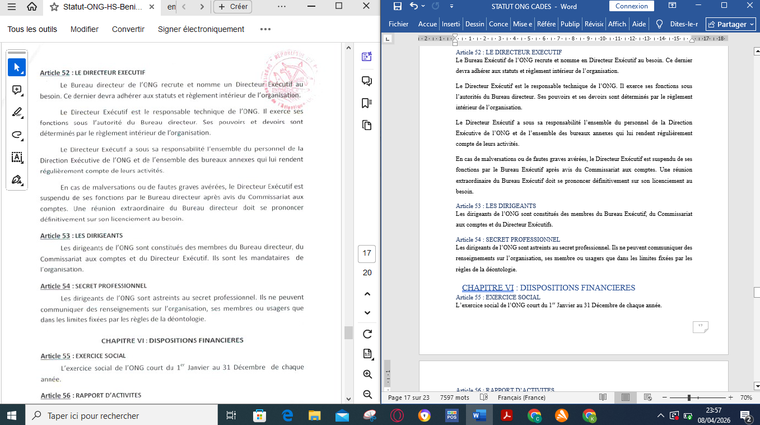Open Ribbon display options in Word
760x425 pixels.
pos(672,6)
